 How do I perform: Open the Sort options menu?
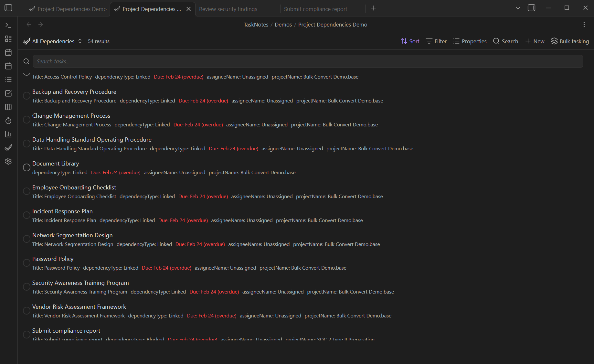(x=410, y=41)
